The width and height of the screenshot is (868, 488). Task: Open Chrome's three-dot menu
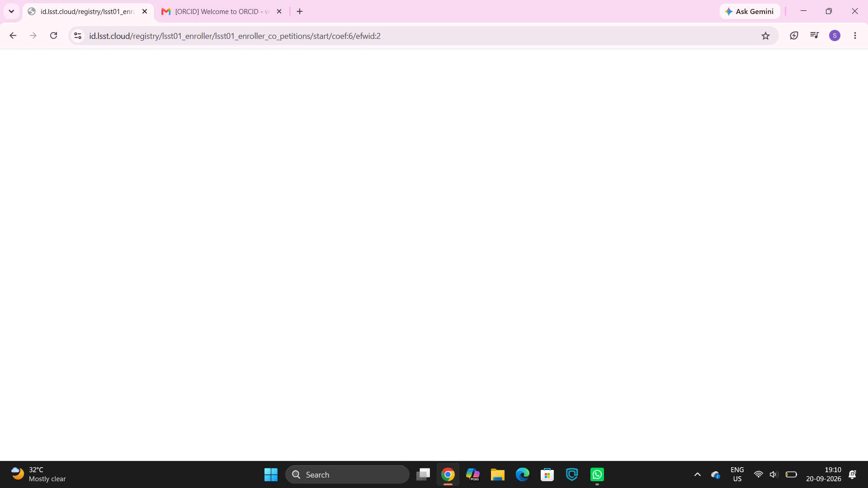tap(855, 36)
